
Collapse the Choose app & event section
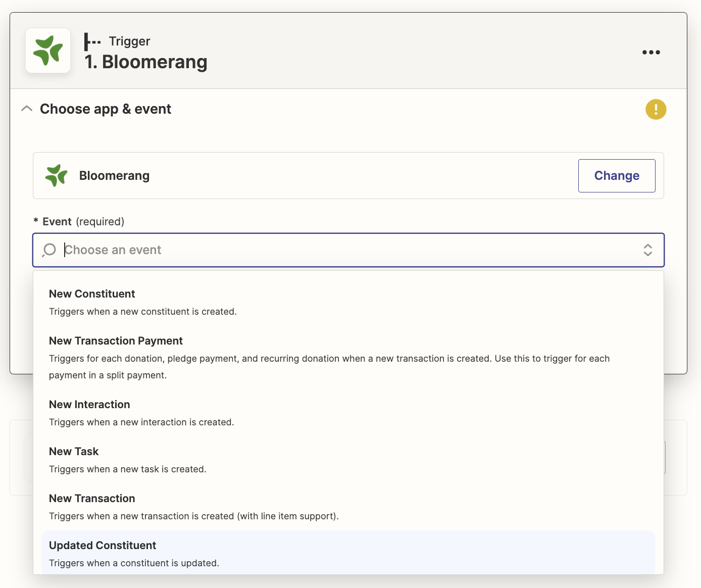tap(27, 109)
